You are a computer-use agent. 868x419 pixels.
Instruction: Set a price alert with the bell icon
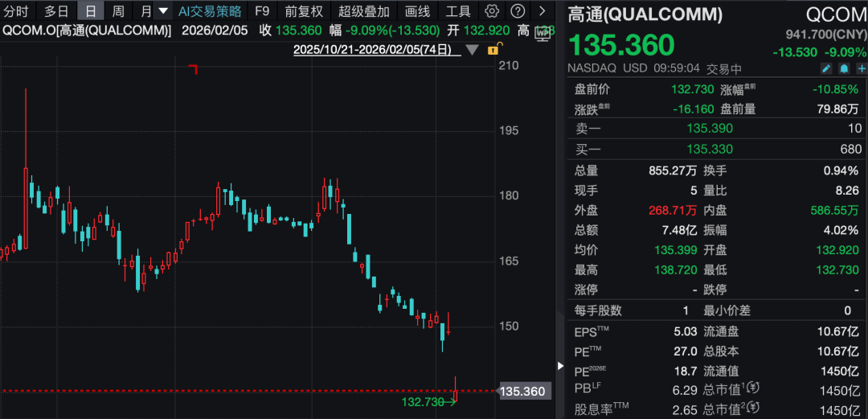(844, 68)
